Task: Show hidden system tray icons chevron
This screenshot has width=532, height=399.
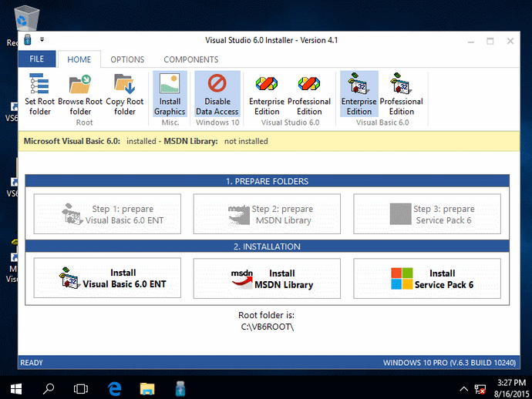Action: (x=463, y=389)
